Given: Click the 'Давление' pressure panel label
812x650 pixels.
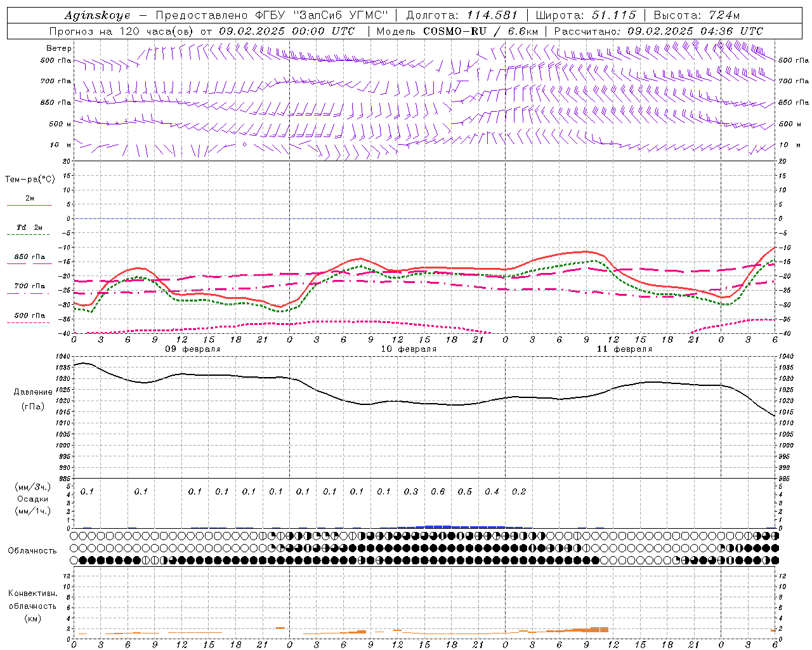Looking at the screenshot, I should 33,392.
